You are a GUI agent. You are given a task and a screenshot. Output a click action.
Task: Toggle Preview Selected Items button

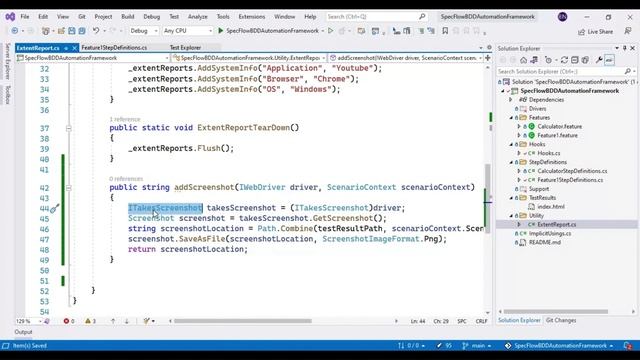tap(609, 60)
